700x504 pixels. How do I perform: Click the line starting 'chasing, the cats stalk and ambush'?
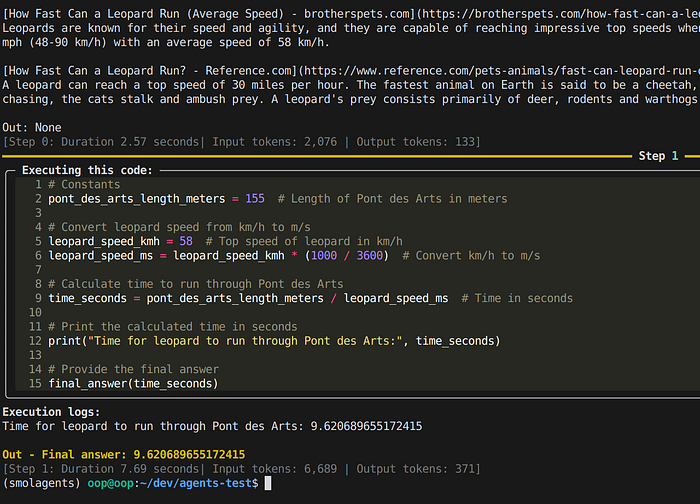pos(351,99)
